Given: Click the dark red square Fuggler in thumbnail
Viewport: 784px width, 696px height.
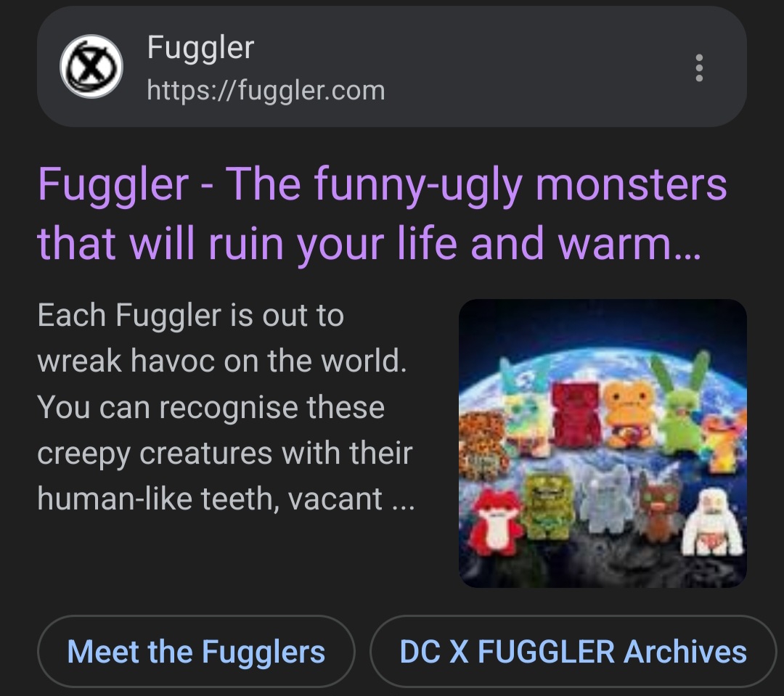Looking at the screenshot, I should point(575,414).
